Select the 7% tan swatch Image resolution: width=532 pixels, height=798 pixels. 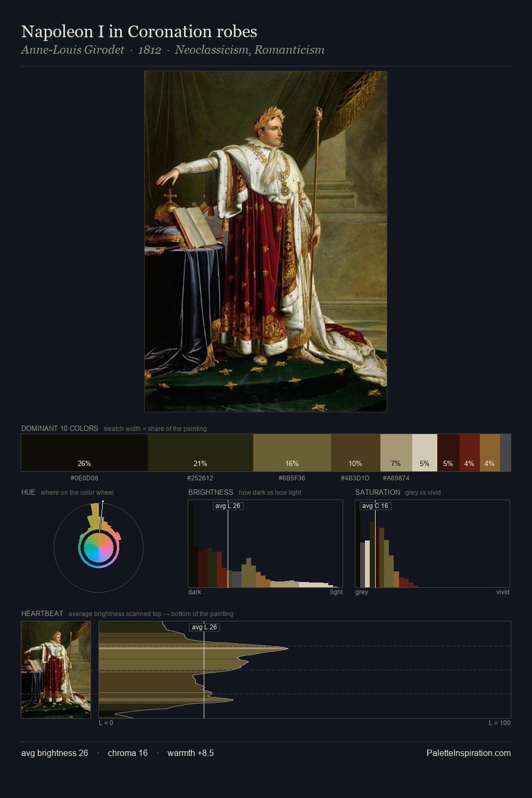(396, 453)
